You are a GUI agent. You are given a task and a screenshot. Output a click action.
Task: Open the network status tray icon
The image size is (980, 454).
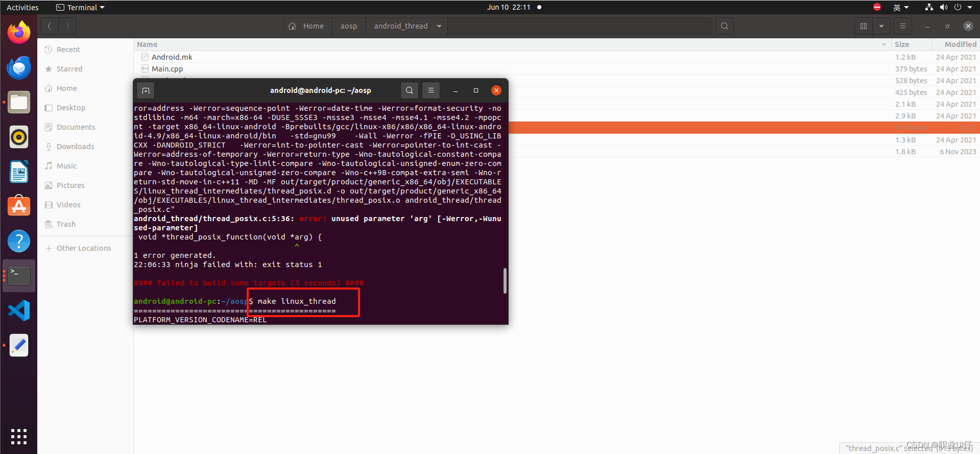tap(929, 7)
